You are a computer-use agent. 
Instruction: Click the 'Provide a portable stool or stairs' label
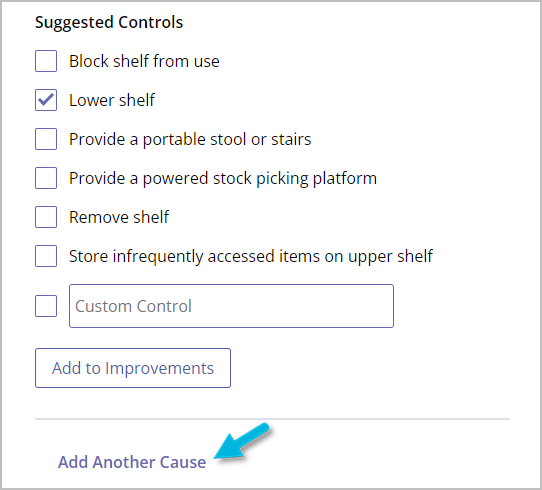coord(190,140)
